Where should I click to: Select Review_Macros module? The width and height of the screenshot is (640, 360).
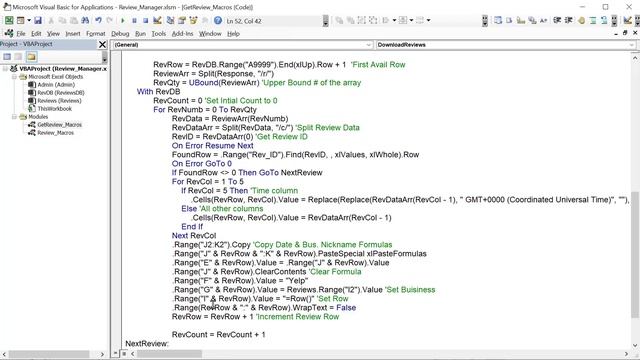click(55, 133)
